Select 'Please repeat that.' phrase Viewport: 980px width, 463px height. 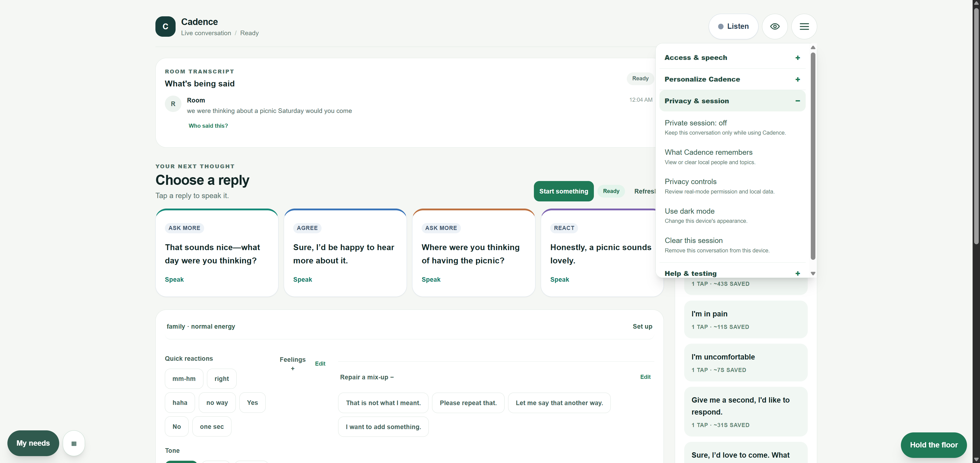tap(468, 403)
